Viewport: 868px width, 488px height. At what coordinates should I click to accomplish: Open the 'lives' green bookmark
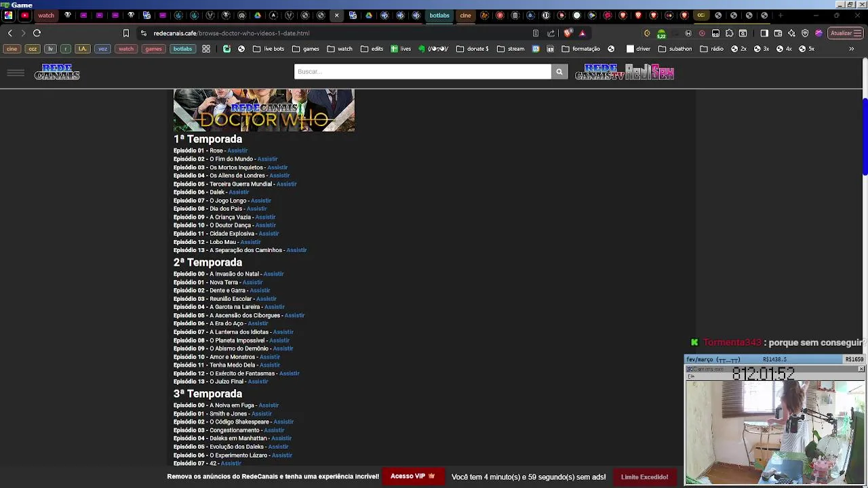(x=401, y=49)
